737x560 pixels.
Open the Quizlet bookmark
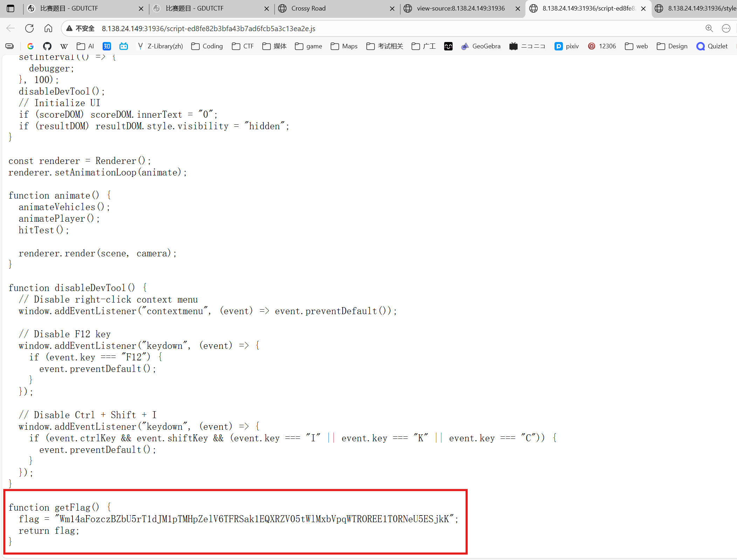click(712, 46)
